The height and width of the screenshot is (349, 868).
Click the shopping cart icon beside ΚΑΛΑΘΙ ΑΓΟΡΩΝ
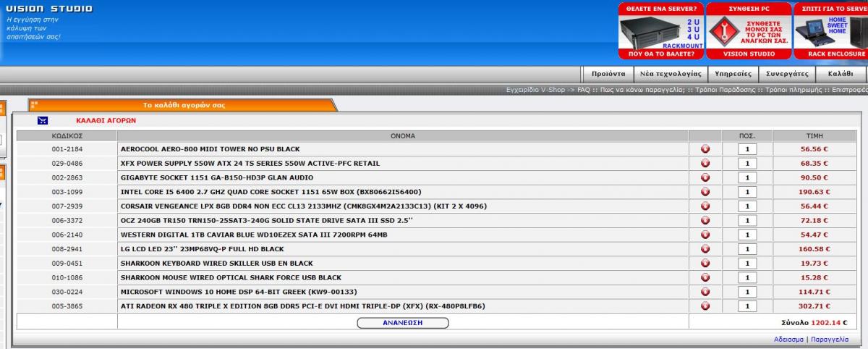43,121
